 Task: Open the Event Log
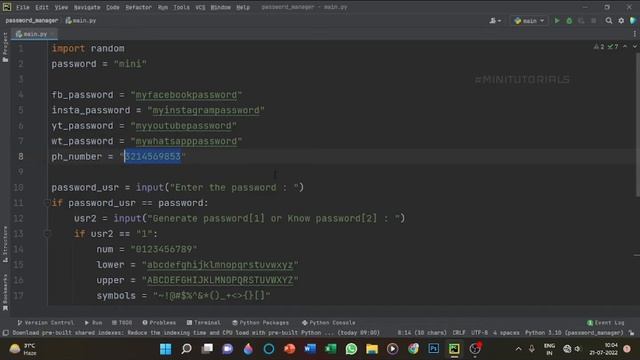(606, 322)
